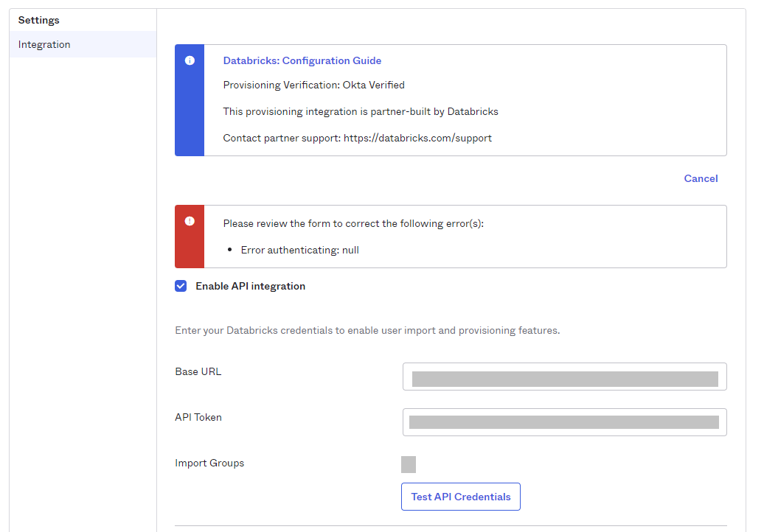764x532 pixels.
Task: Focus the API Token input field
Action: (564, 422)
